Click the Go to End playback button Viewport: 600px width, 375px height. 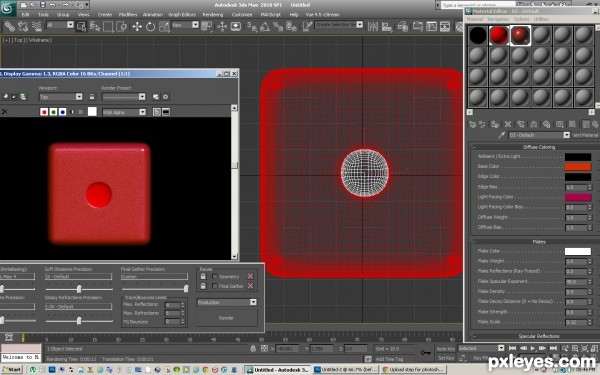pyautogui.click(x=553, y=348)
